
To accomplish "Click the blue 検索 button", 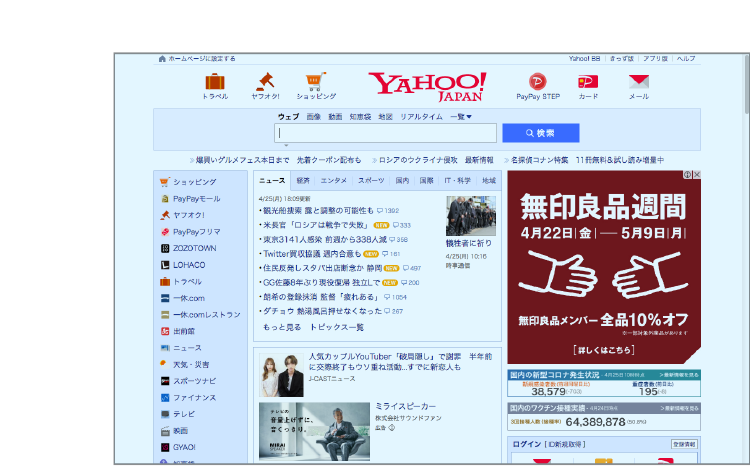I will coord(540,133).
